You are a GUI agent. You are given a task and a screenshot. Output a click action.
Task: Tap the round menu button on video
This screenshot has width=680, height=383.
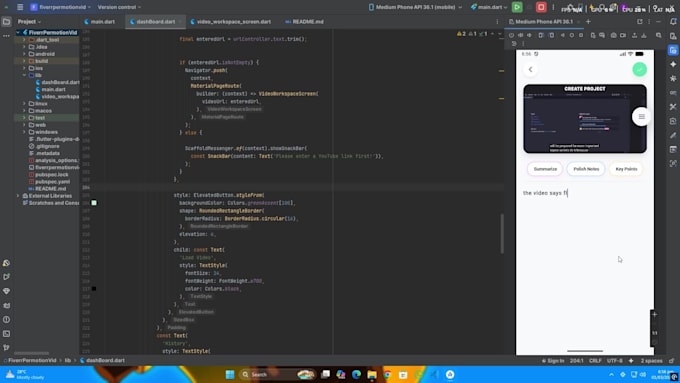point(641,116)
